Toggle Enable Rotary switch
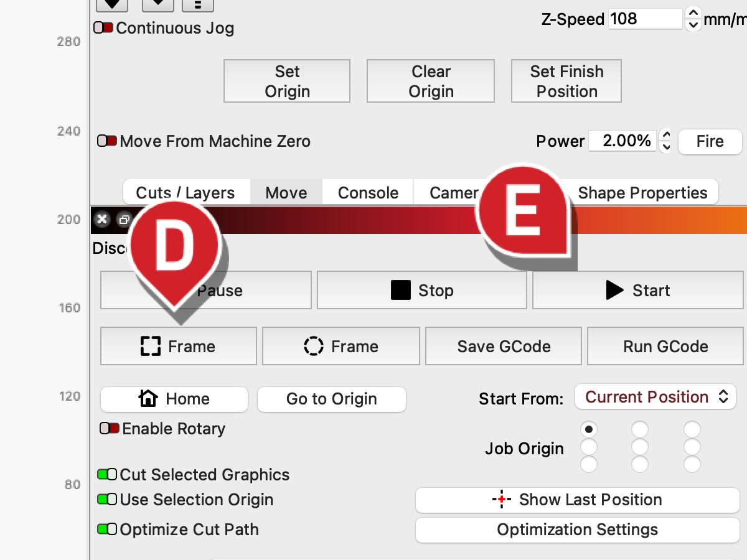Image resolution: width=747 pixels, height=560 pixels. coord(110,429)
